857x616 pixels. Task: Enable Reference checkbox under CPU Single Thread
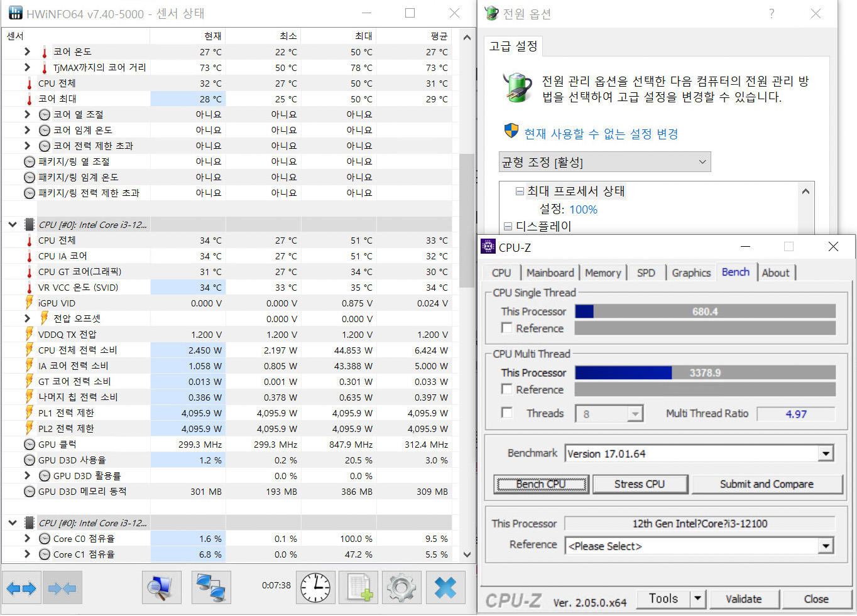click(x=507, y=328)
